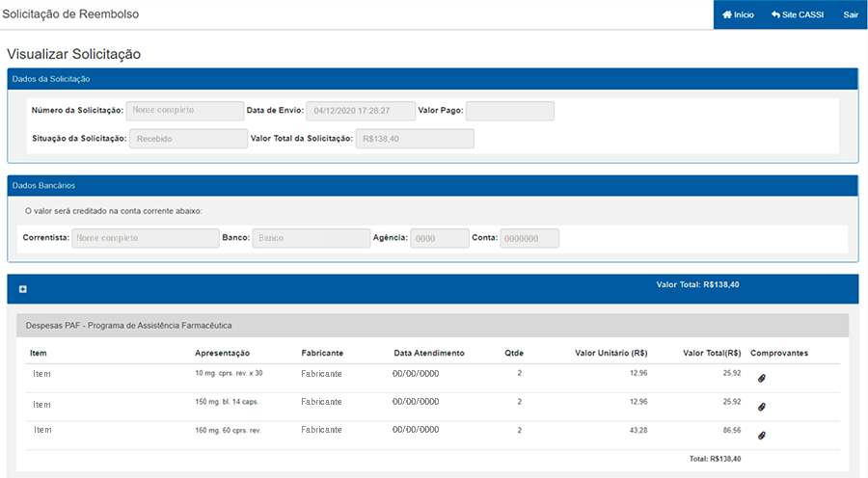Click the 'Visualizar Solicitação' heading
This screenshot has height=478, width=868.
click(x=73, y=54)
